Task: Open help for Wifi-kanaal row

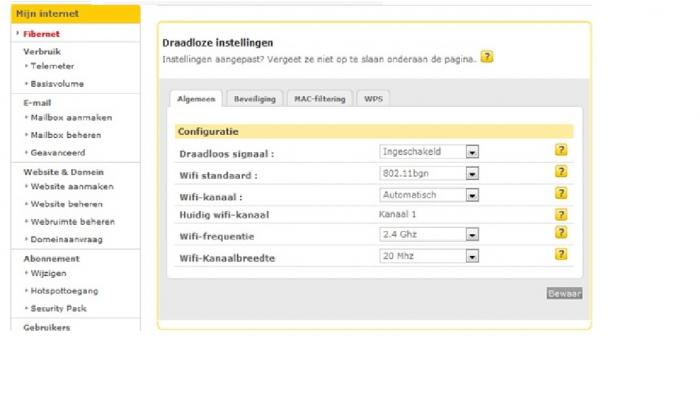Action: (561, 193)
